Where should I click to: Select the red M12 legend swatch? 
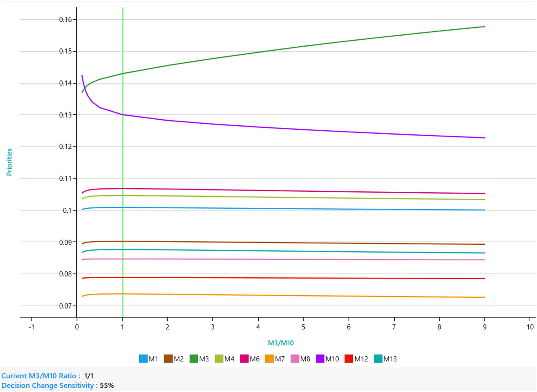(x=349, y=359)
